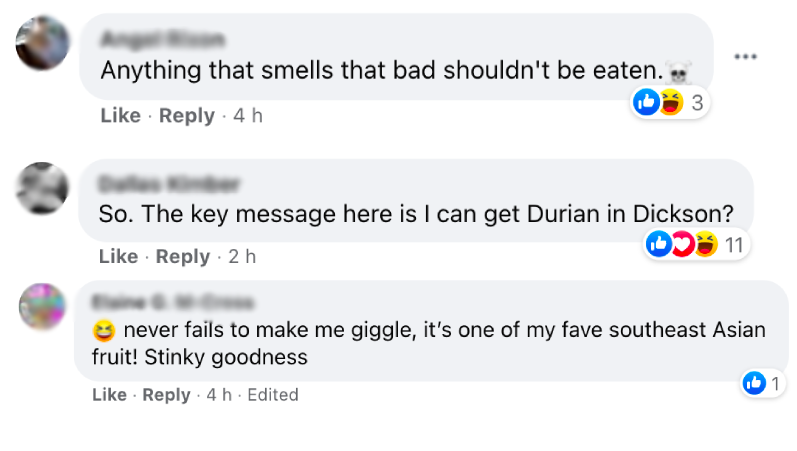Like the "Anything that smells that bad" comment
Screen dimensions: 797x451
tap(120, 116)
